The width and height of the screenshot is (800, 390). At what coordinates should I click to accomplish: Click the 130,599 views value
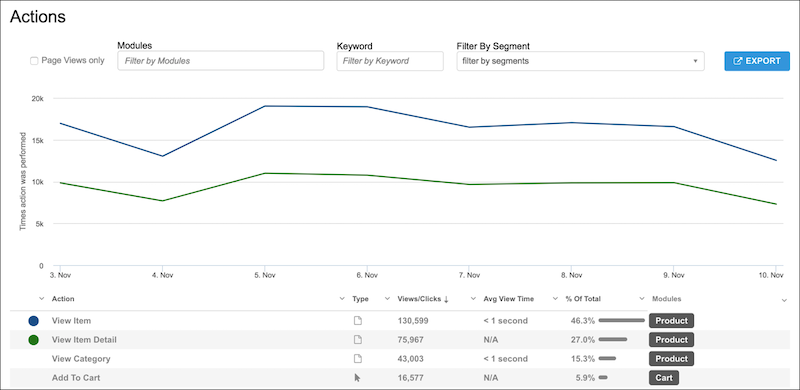(x=413, y=321)
